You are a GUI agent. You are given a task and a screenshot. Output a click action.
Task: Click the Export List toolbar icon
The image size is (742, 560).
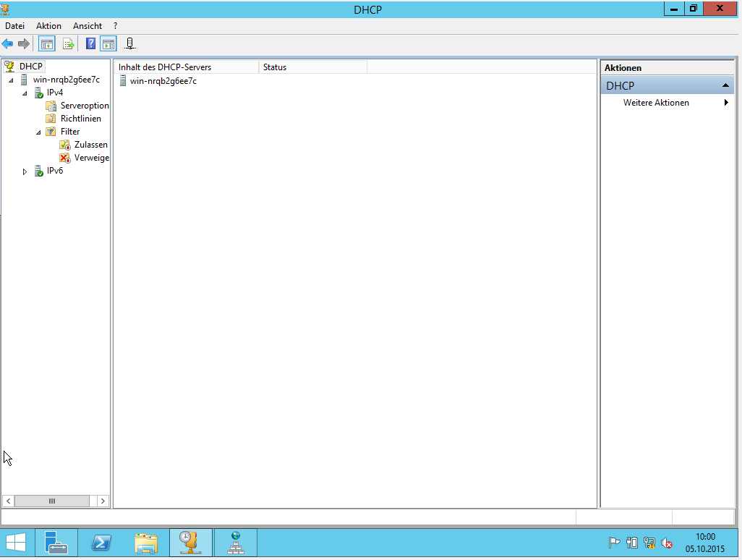(x=69, y=44)
